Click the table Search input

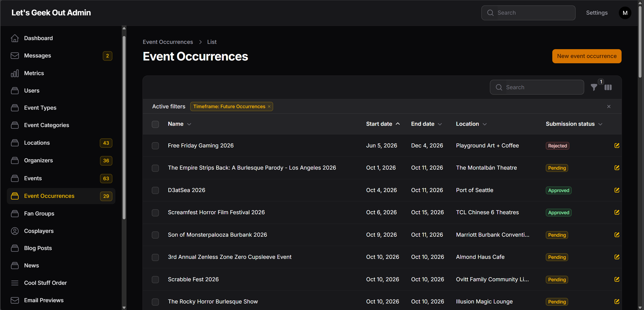coord(537,87)
